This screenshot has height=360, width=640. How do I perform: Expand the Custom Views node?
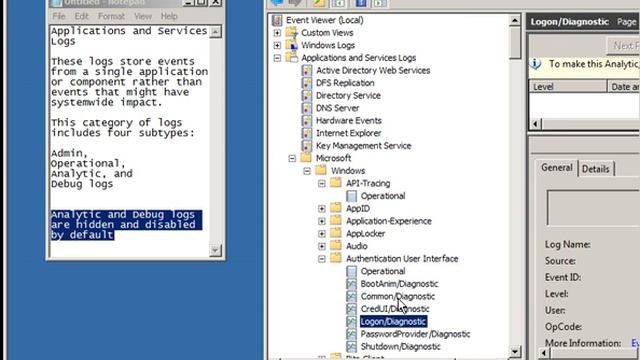click(x=277, y=33)
